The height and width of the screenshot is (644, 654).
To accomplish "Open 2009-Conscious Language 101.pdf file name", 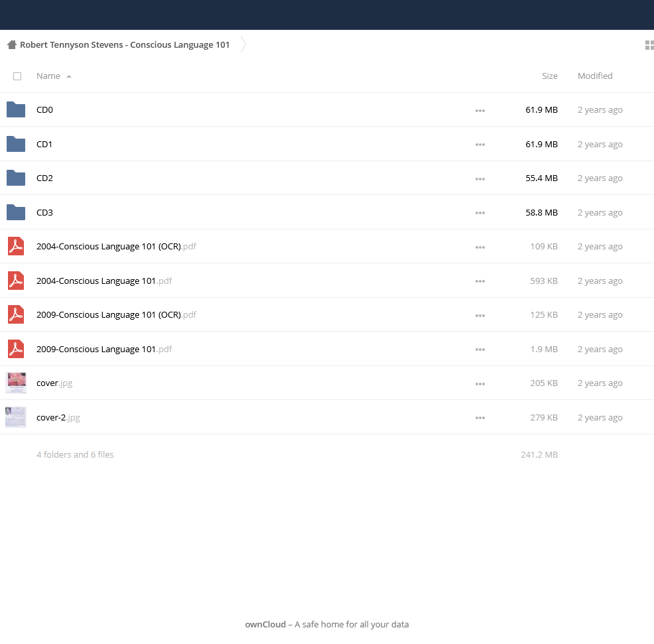I will tap(104, 349).
